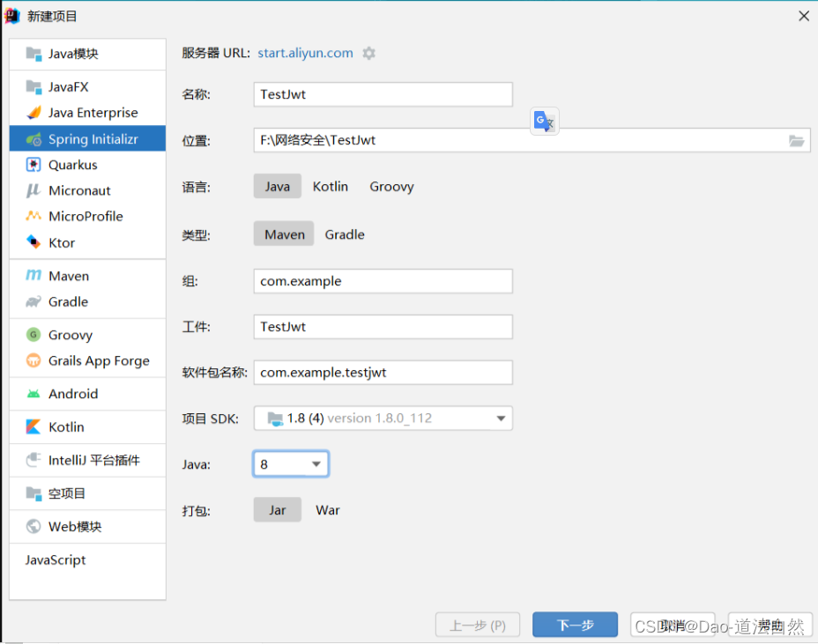The height and width of the screenshot is (644, 818).
Task: Choose the Web模块 globe icon
Action: click(33, 526)
